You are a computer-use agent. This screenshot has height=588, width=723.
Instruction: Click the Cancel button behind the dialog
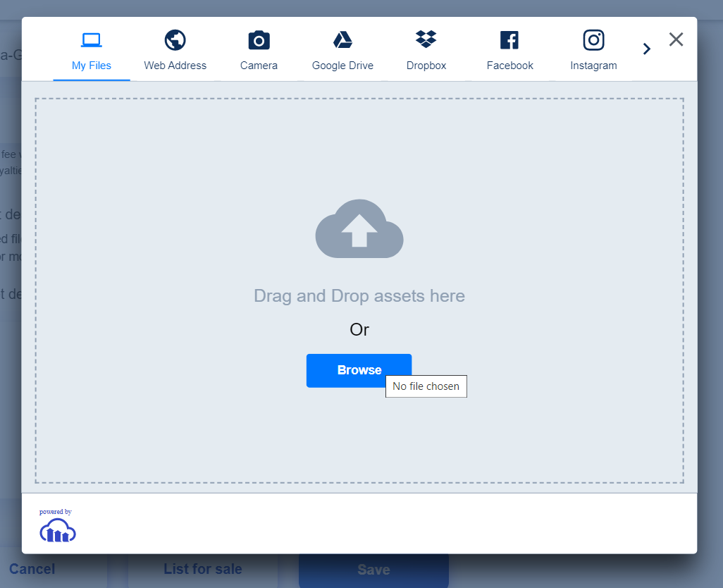(32, 570)
